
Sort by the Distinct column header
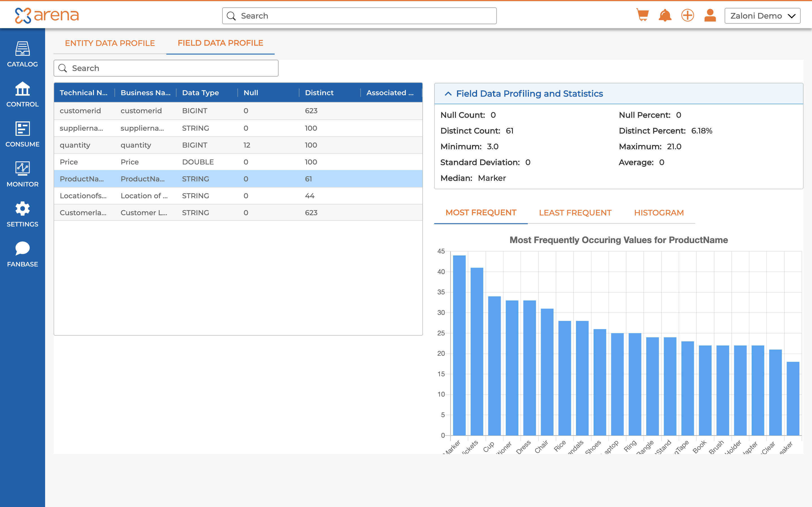coord(319,93)
